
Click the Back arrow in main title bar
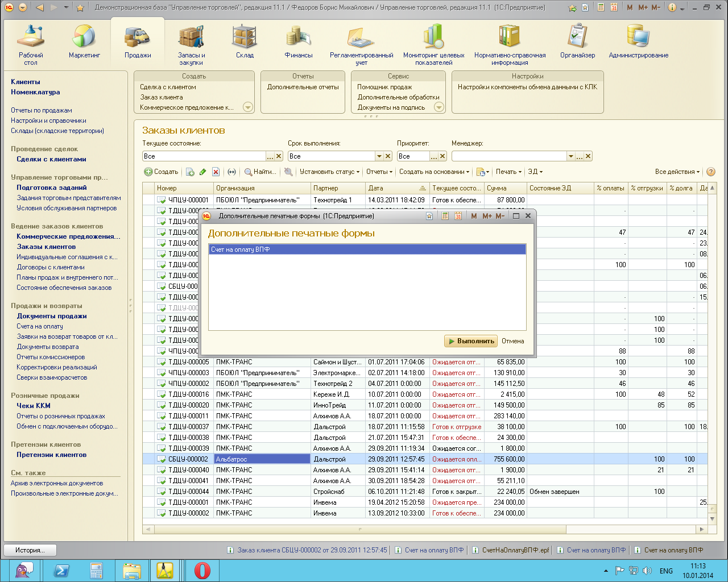tap(39, 7)
